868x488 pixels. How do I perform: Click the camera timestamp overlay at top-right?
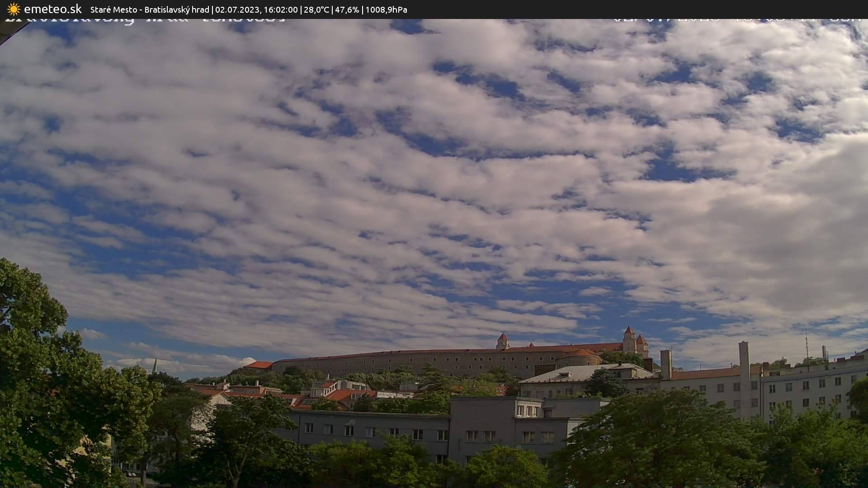tap(737, 20)
